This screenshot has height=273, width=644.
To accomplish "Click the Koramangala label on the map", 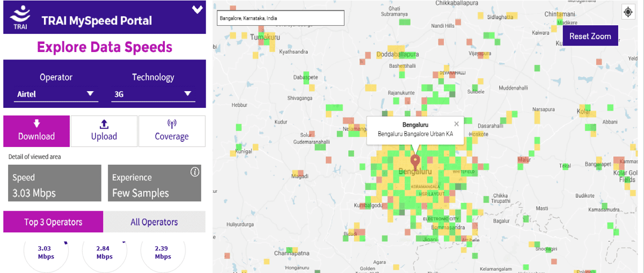I will pyautogui.click(x=425, y=186).
